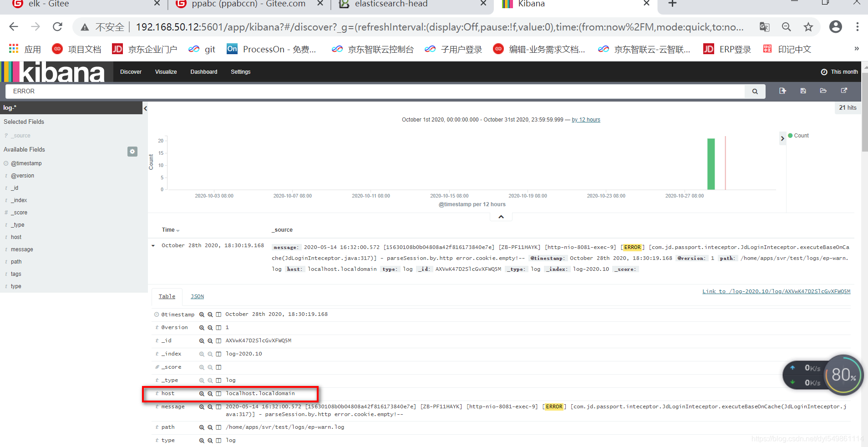Toggle _type column in table

click(x=218, y=381)
